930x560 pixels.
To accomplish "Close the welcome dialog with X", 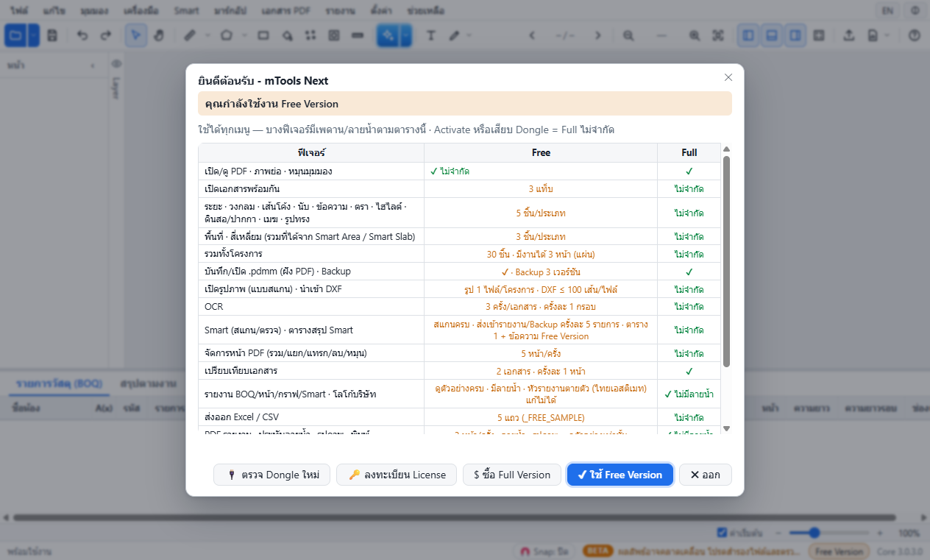I will click(728, 77).
